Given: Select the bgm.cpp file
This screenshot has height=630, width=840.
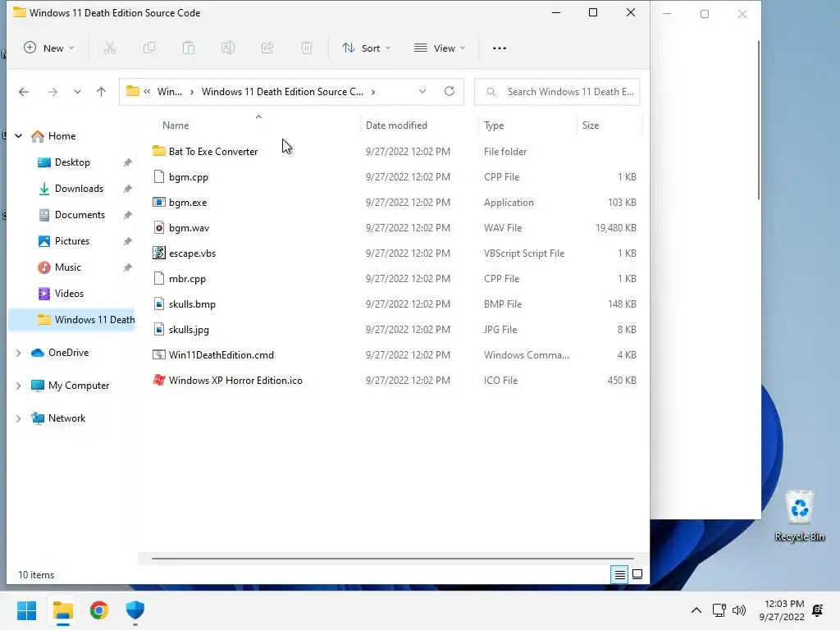Looking at the screenshot, I should click(189, 177).
